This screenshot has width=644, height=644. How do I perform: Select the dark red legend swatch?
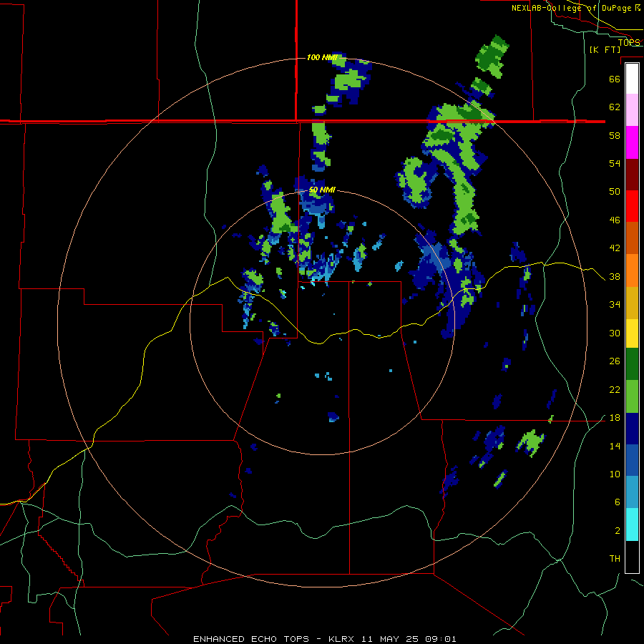point(632,175)
